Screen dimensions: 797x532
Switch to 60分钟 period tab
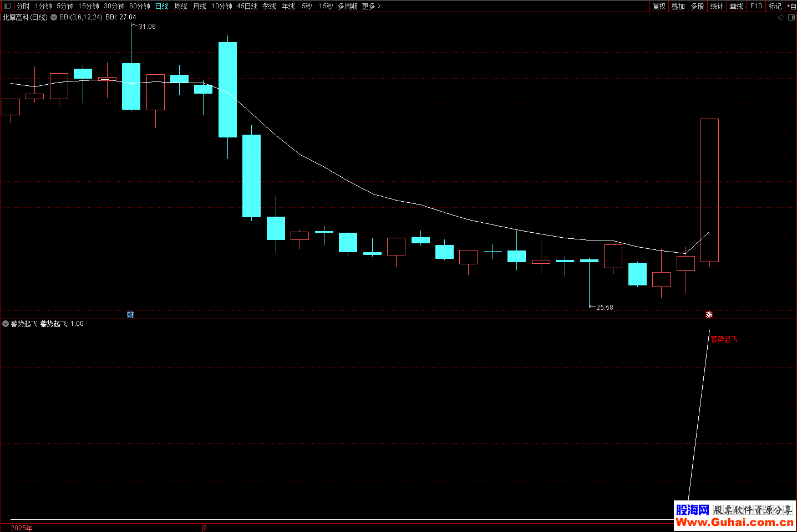140,6
